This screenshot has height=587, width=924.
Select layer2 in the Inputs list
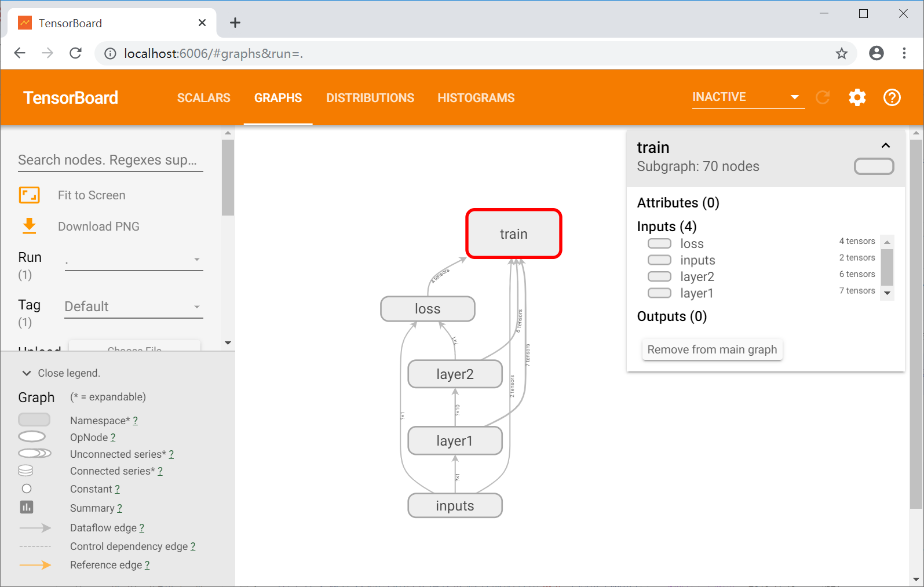[x=697, y=277]
